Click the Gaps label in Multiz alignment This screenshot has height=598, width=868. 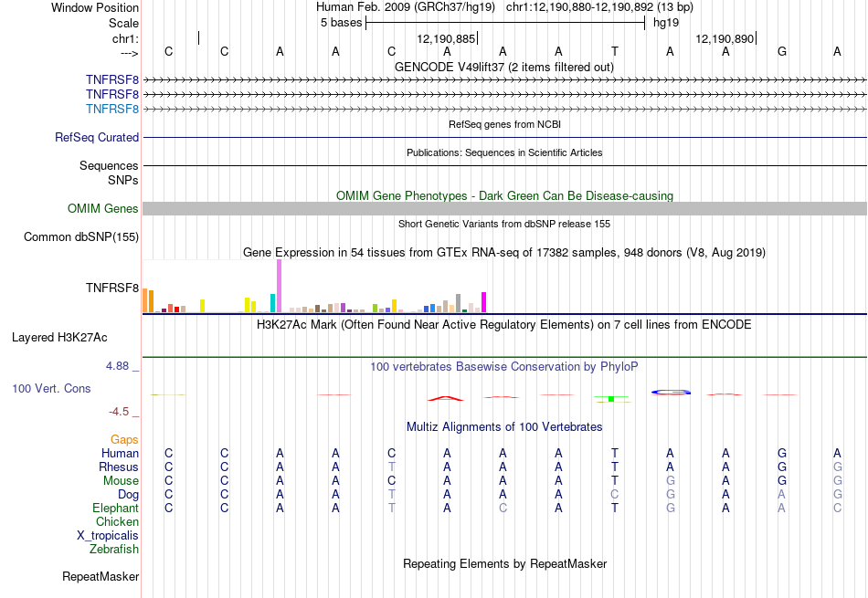[x=124, y=439]
